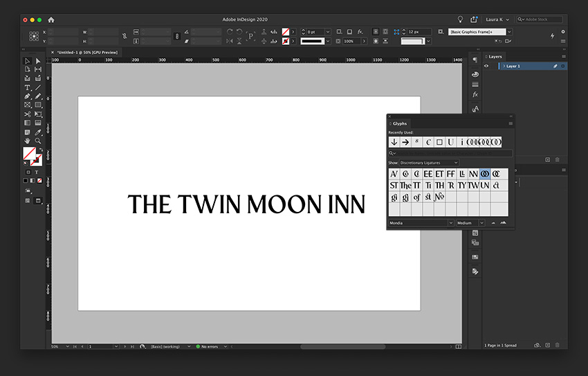The image size is (588, 376).
Task: Select the Eyedropper tool
Action: point(38,132)
